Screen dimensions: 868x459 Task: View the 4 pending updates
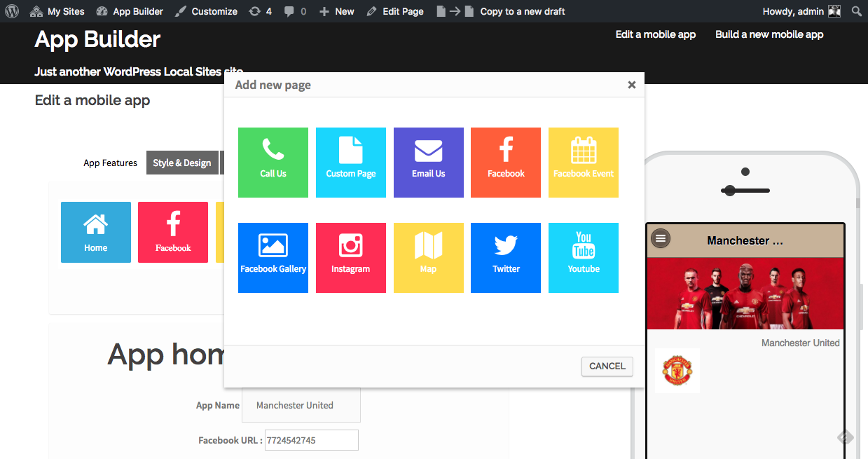click(261, 11)
